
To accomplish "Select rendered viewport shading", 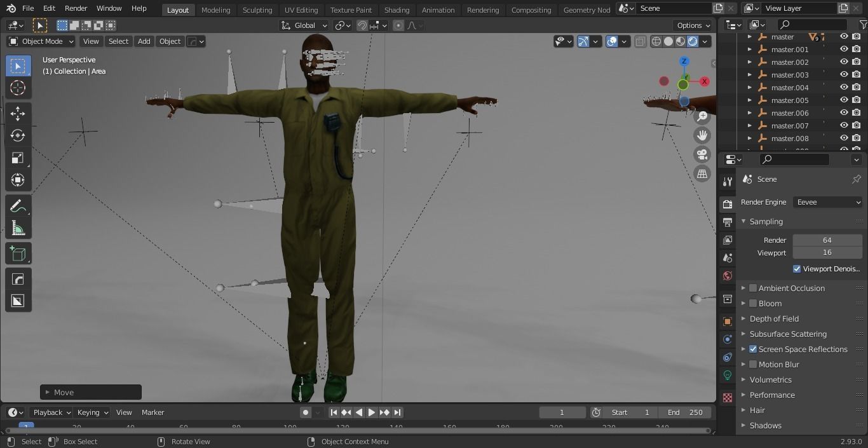I will [693, 41].
